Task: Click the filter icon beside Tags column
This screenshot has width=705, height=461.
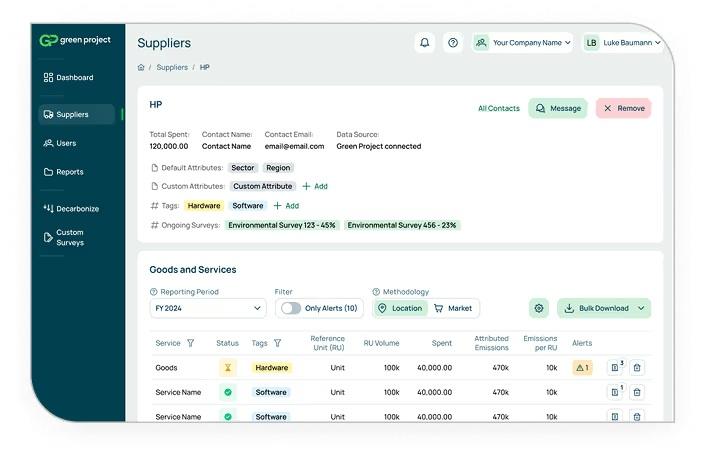Action: (x=277, y=343)
